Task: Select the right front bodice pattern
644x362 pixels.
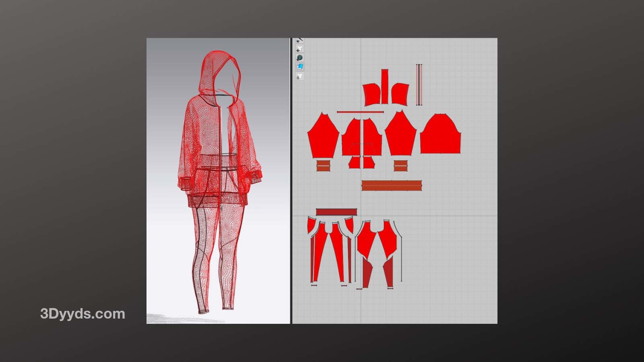Action: click(372, 137)
